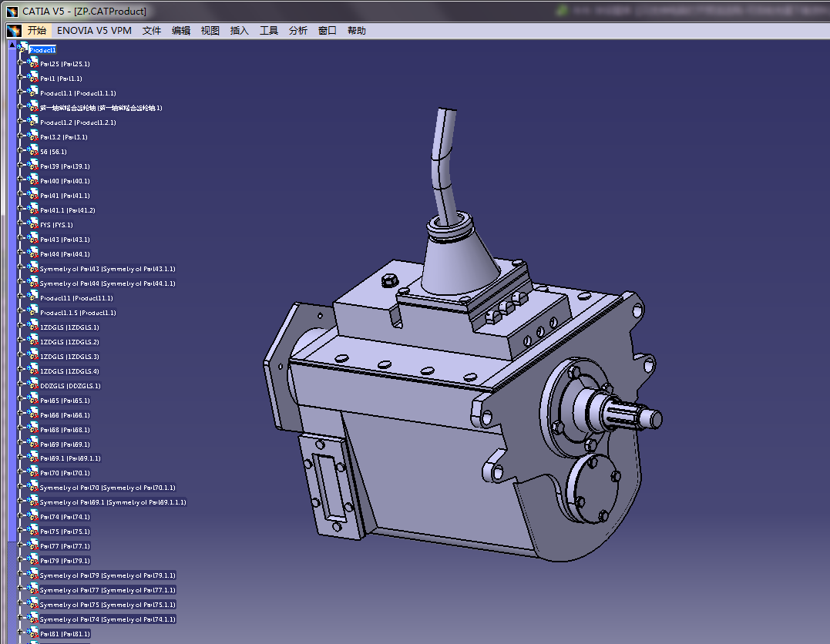Click the Part70 (Part70.1) node icon
830x644 pixels.
click(x=33, y=472)
